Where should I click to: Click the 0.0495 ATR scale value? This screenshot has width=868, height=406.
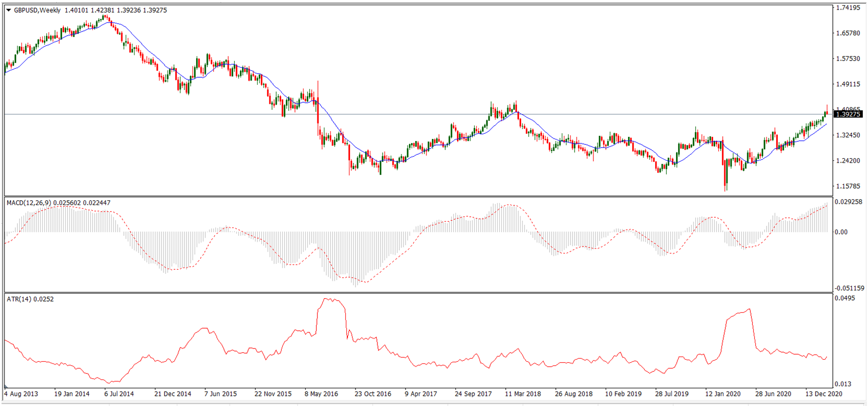click(845, 298)
